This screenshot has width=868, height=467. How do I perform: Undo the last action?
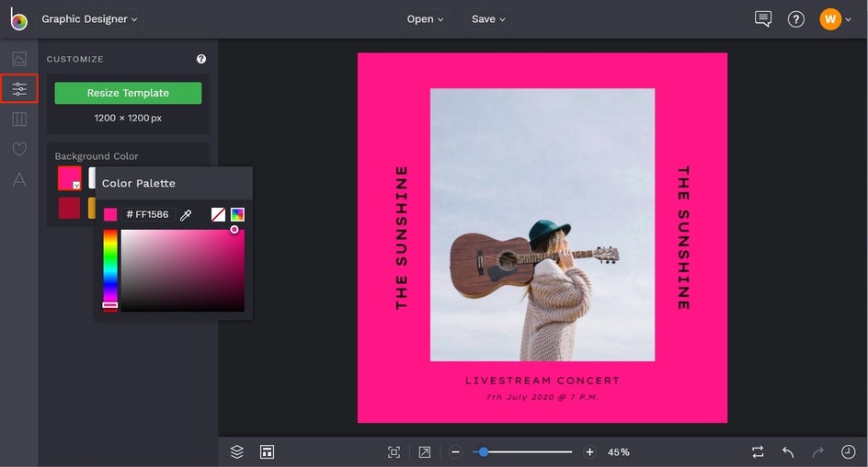coord(788,452)
